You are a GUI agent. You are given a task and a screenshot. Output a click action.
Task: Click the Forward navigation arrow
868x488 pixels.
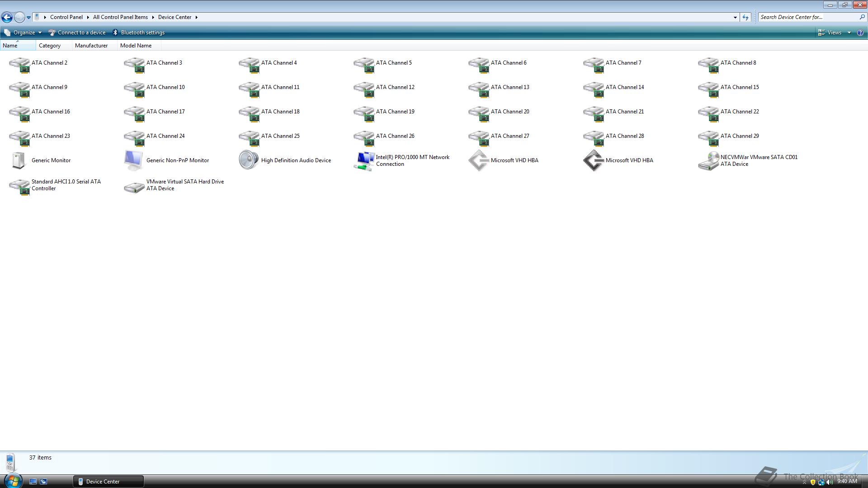19,17
